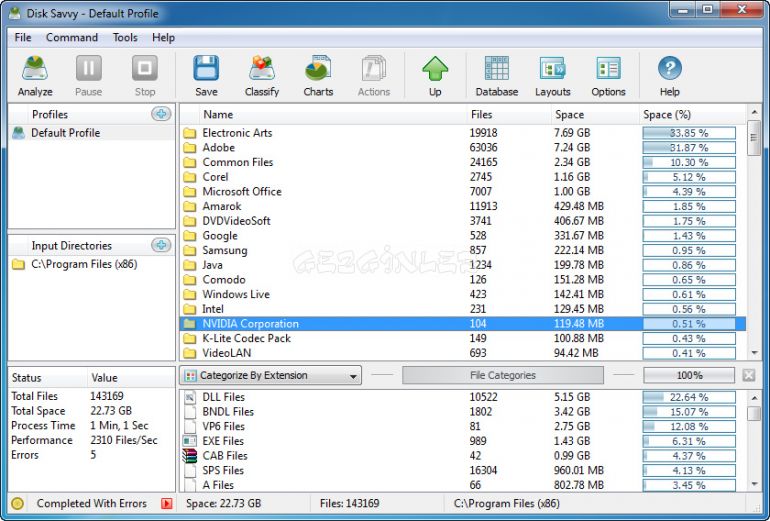Select the DVDVideoSoft row
This screenshot has height=521, width=770.
click(463, 221)
